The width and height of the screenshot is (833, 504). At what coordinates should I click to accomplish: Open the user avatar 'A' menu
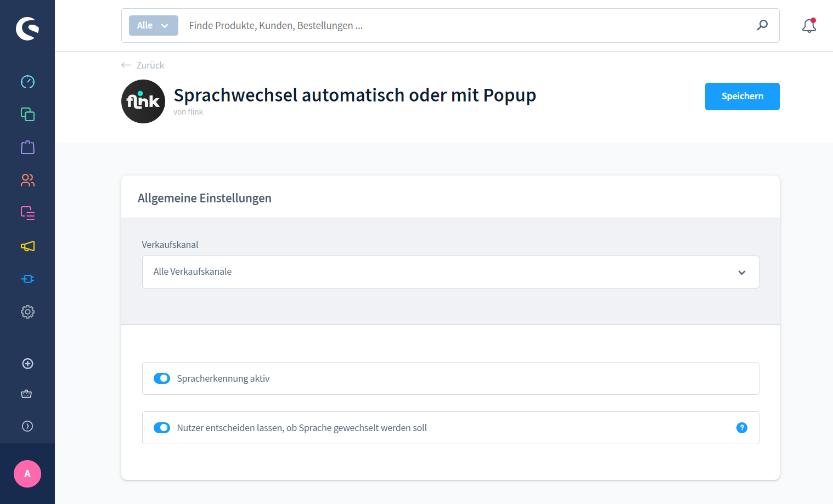click(x=27, y=474)
